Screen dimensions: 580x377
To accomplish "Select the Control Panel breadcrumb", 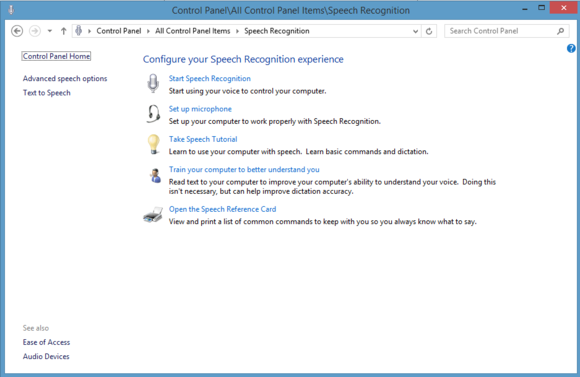I will click(119, 31).
